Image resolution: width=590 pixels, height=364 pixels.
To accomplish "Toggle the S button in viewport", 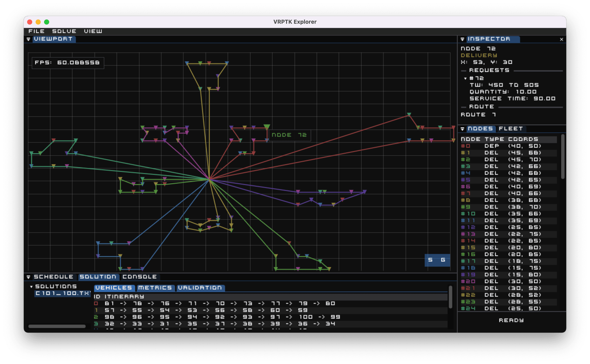I will [430, 260].
